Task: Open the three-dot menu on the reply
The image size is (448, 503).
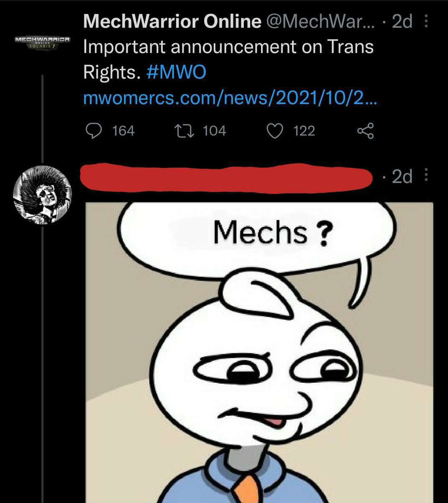Action: (426, 175)
